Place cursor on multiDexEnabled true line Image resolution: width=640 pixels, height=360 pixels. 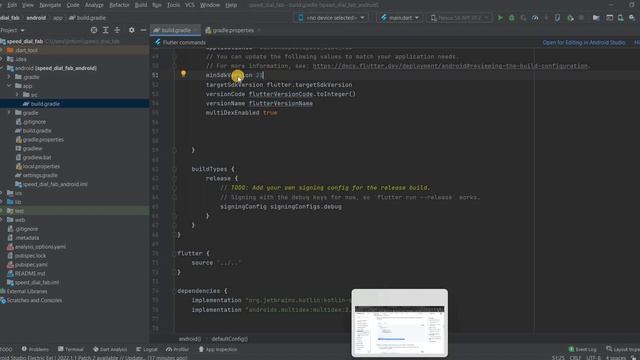coord(241,113)
